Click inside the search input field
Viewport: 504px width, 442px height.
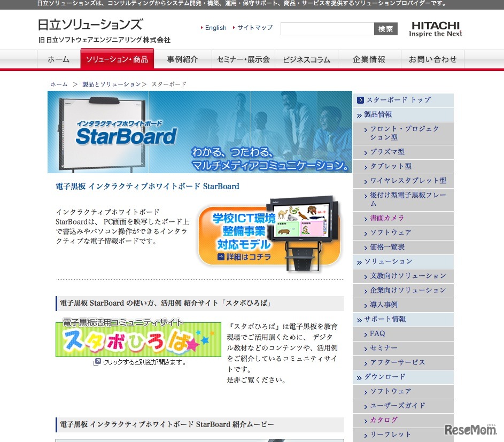tap(326, 29)
